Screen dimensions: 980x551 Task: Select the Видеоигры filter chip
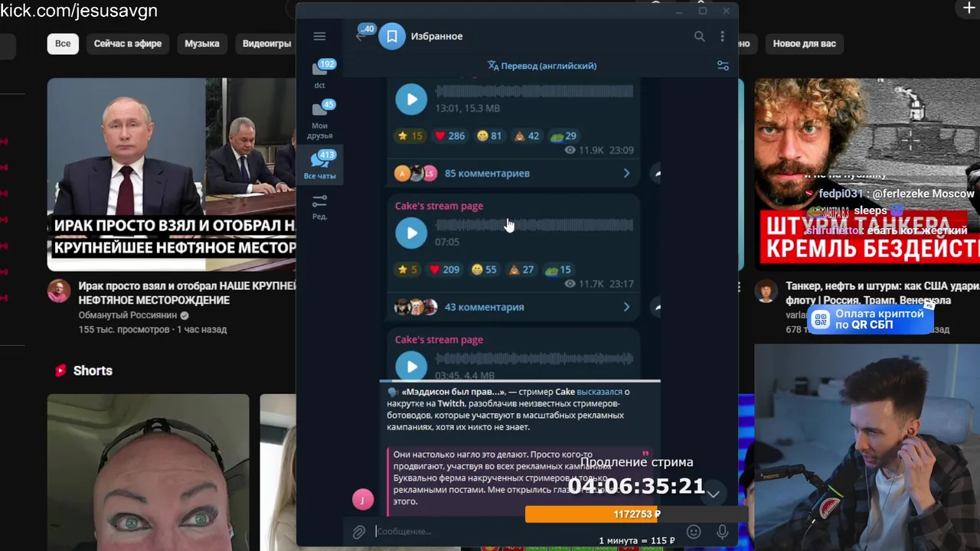point(266,44)
